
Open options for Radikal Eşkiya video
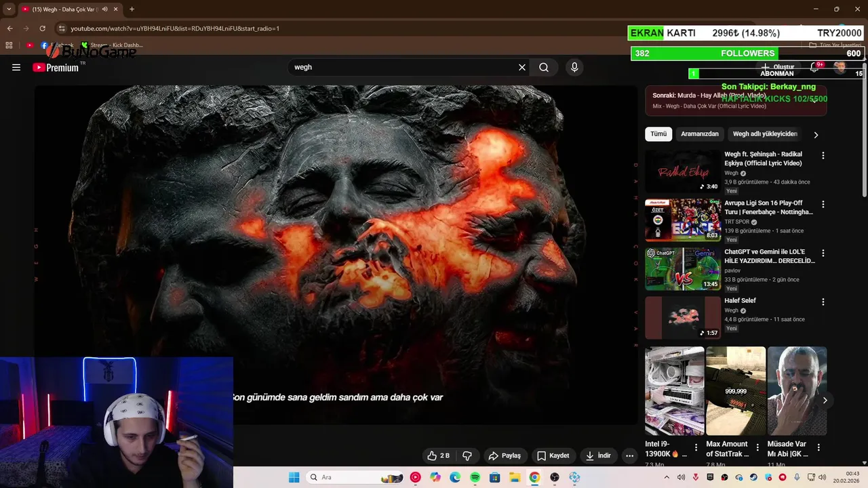(823, 156)
